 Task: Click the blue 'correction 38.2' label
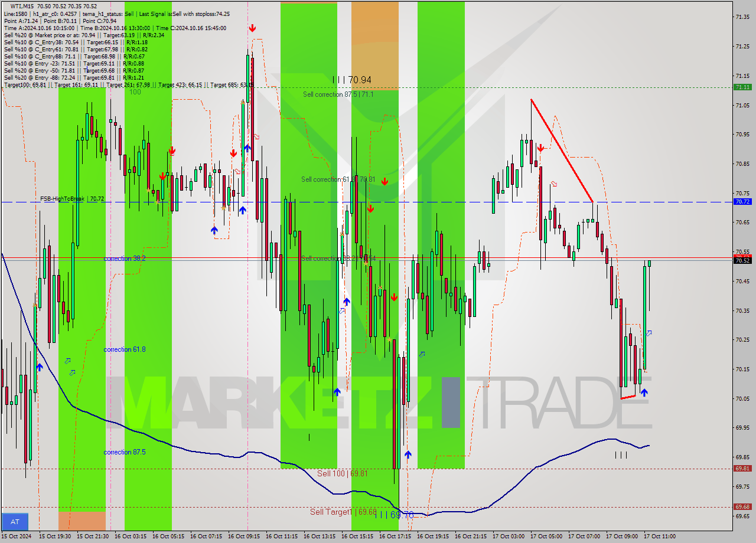(125, 259)
